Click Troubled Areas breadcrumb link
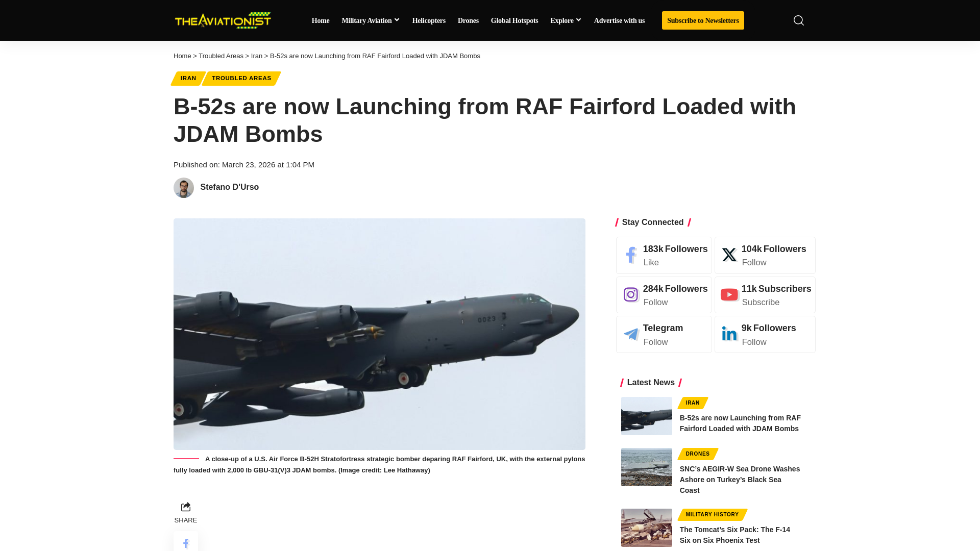 click(x=221, y=56)
